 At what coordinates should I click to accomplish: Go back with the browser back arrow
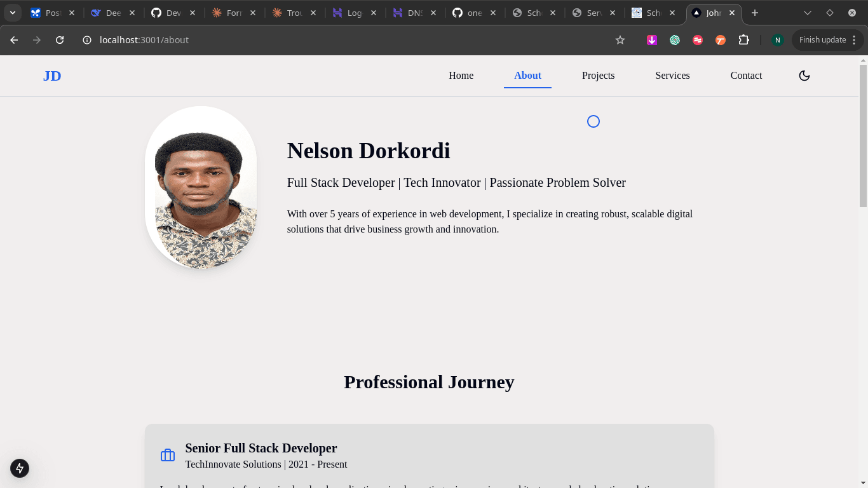click(x=14, y=40)
